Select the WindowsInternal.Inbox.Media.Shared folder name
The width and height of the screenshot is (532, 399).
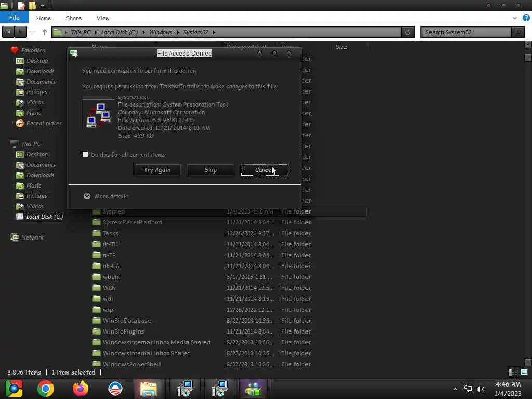point(156,342)
